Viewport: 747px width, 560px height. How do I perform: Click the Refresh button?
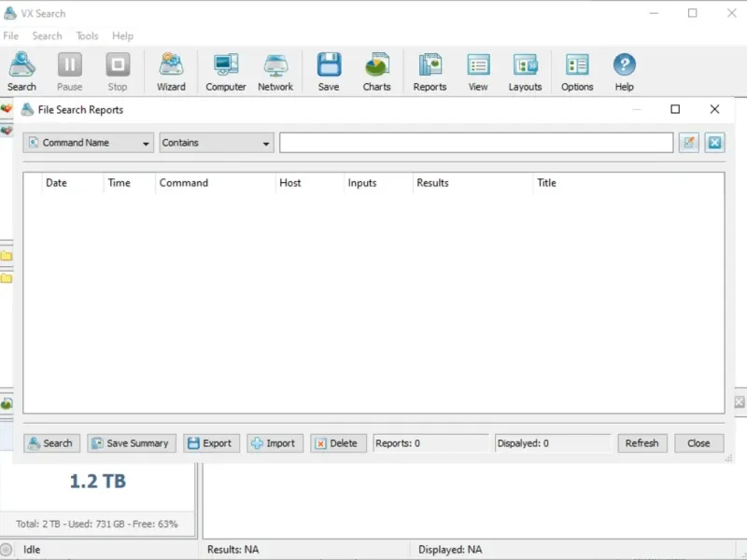tap(642, 443)
